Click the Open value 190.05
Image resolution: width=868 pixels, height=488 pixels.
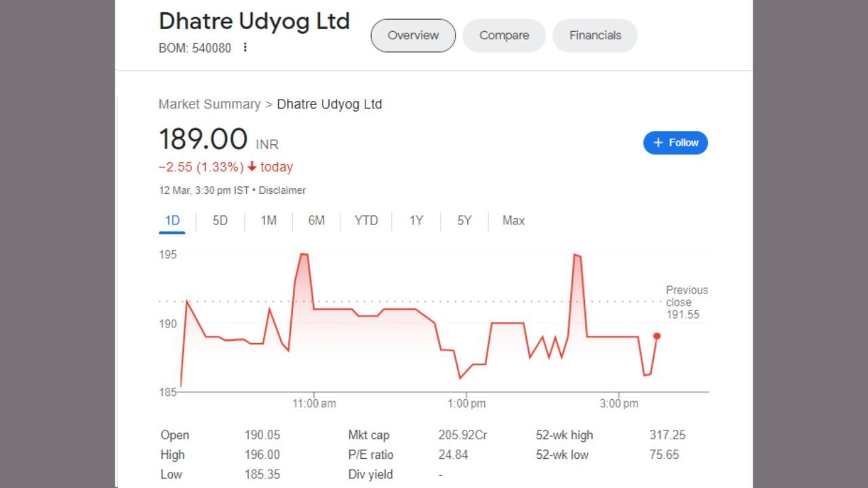coord(262,435)
